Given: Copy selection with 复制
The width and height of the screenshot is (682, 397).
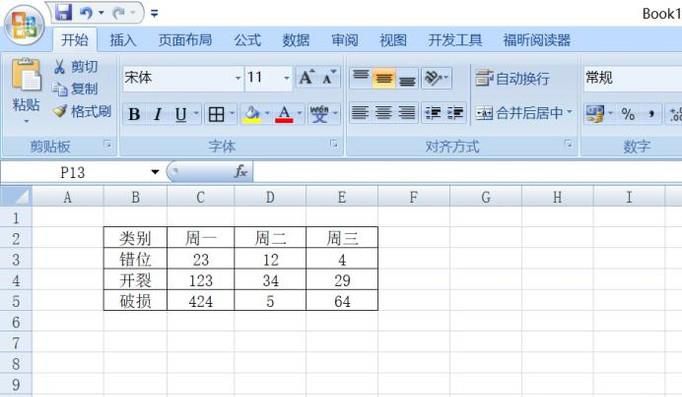Looking at the screenshot, I should tap(76, 89).
